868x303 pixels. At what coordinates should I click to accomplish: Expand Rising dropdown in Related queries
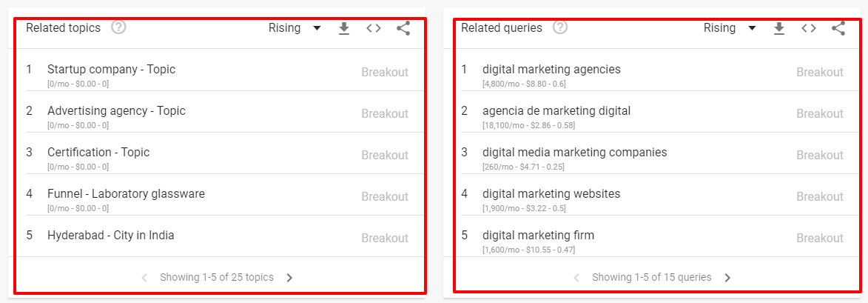coord(730,28)
